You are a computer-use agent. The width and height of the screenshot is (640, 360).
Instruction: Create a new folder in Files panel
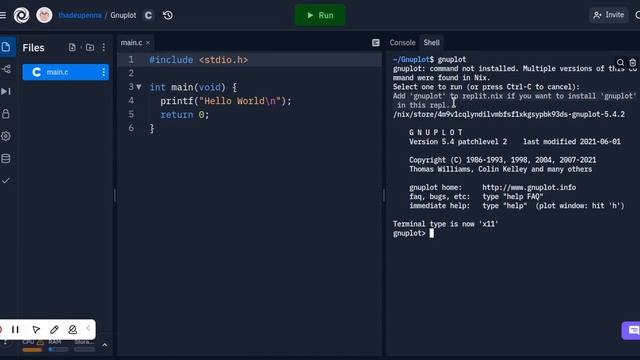pos(90,47)
